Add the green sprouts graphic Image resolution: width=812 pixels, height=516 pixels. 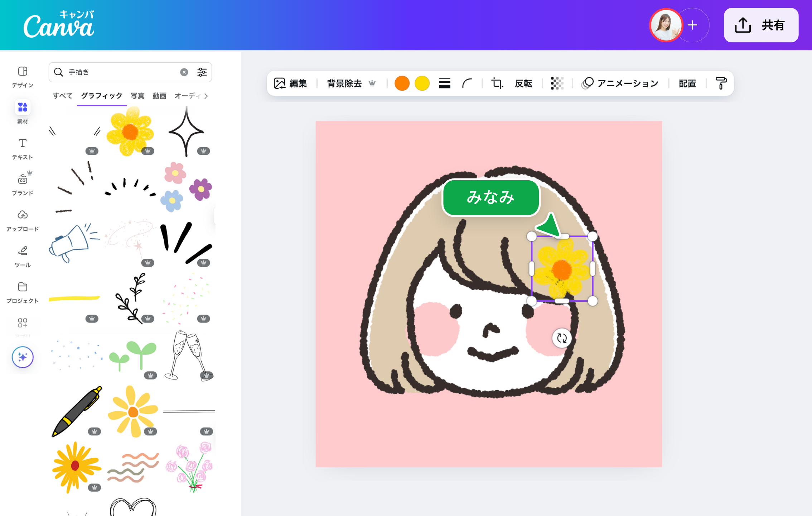(133, 355)
